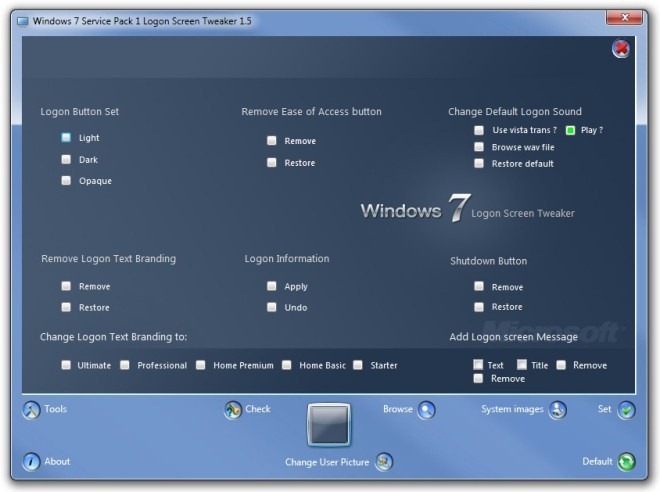Check Restore default logon sound

pyautogui.click(x=479, y=163)
